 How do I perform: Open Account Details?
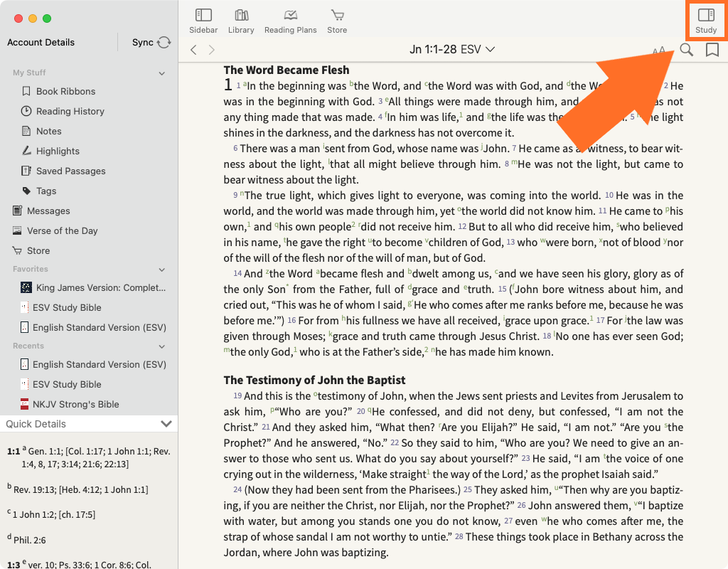(41, 43)
